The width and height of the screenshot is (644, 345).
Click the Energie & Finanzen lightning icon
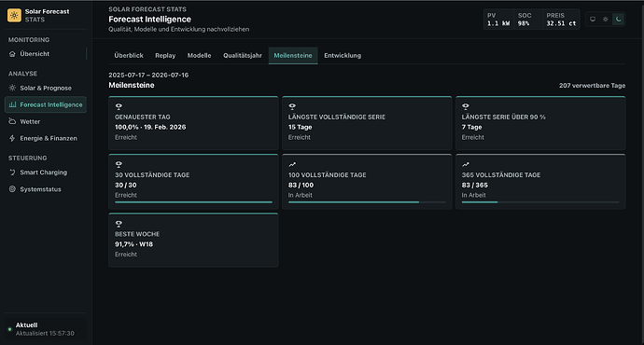tap(12, 138)
